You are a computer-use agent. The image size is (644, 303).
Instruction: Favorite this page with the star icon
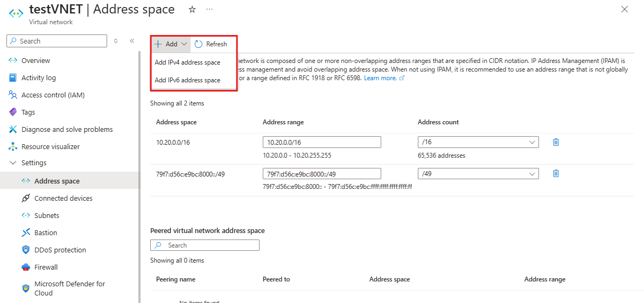[x=192, y=10]
